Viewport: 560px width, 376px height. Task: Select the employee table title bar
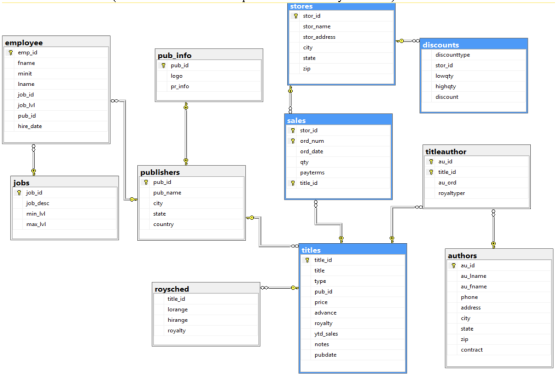(x=56, y=42)
